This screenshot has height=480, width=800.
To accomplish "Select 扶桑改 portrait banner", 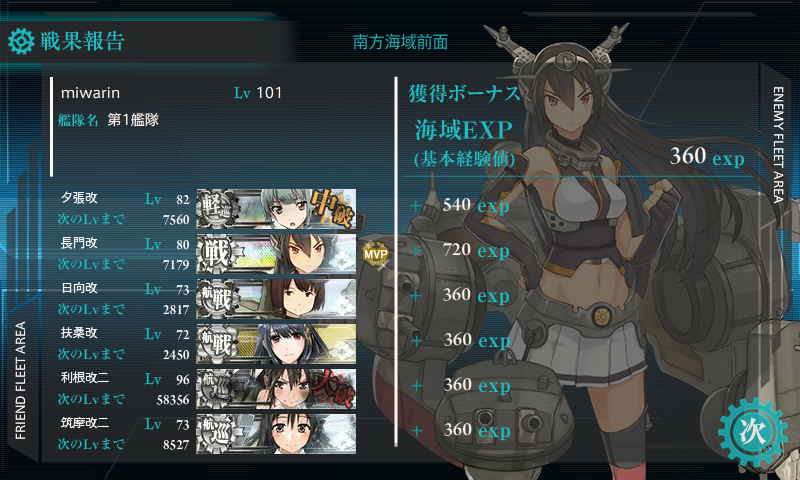I will (277, 344).
